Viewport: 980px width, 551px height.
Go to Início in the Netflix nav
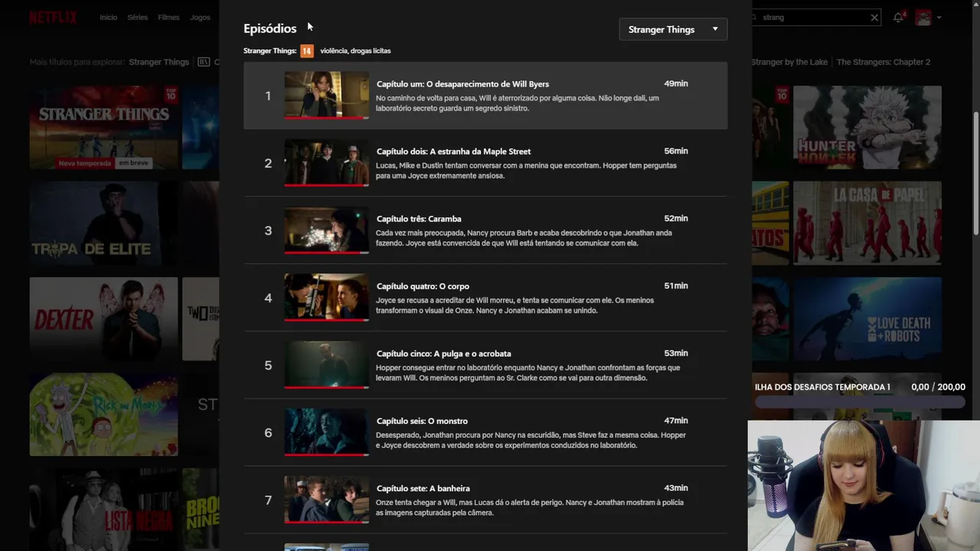point(109,17)
